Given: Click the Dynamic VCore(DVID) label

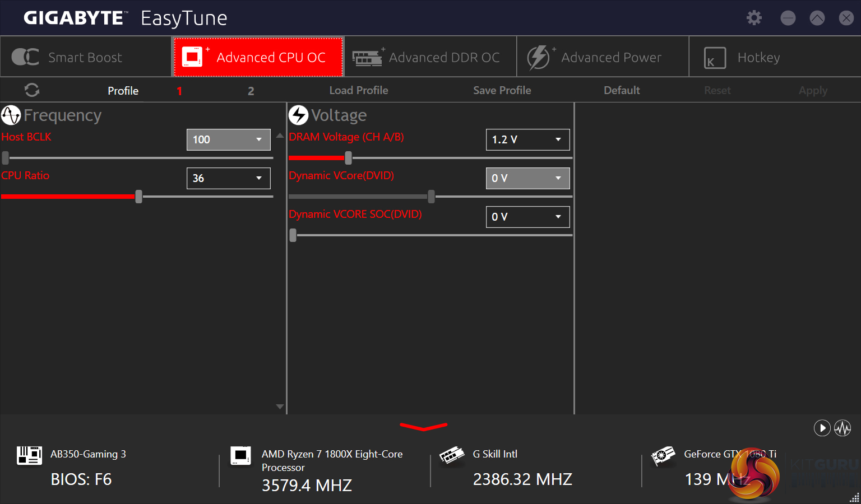Looking at the screenshot, I should click(x=341, y=176).
